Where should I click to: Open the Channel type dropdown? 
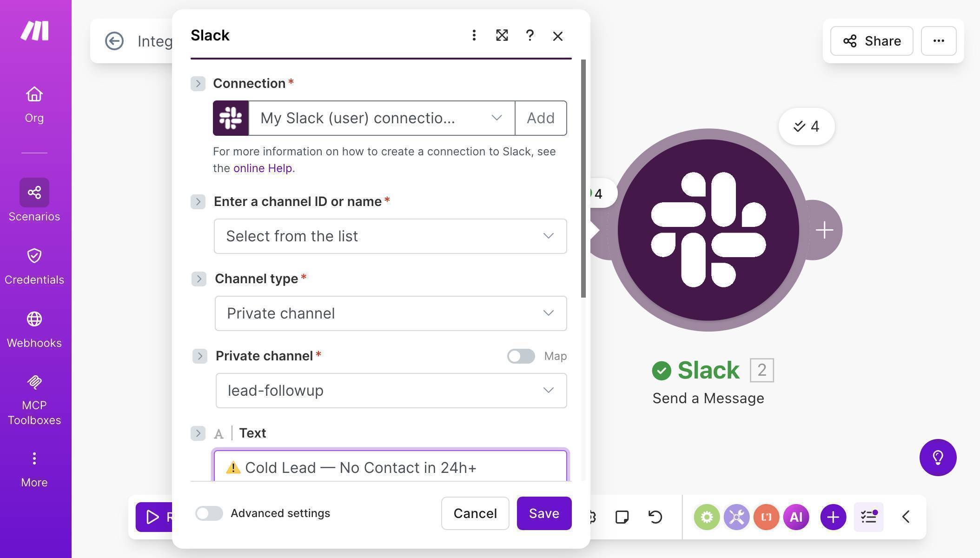390,313
